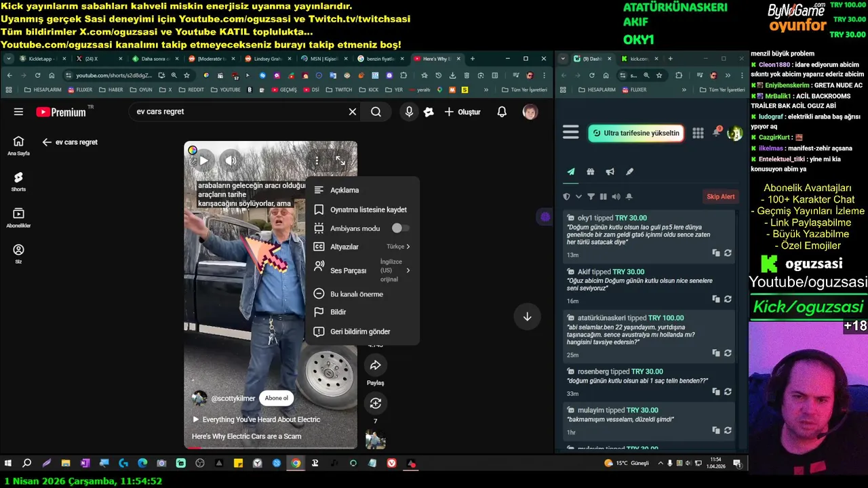Mute the Shorts video volume
This screenshot has height=488, width=868.
pyautogui.click(x=231, y=161)
